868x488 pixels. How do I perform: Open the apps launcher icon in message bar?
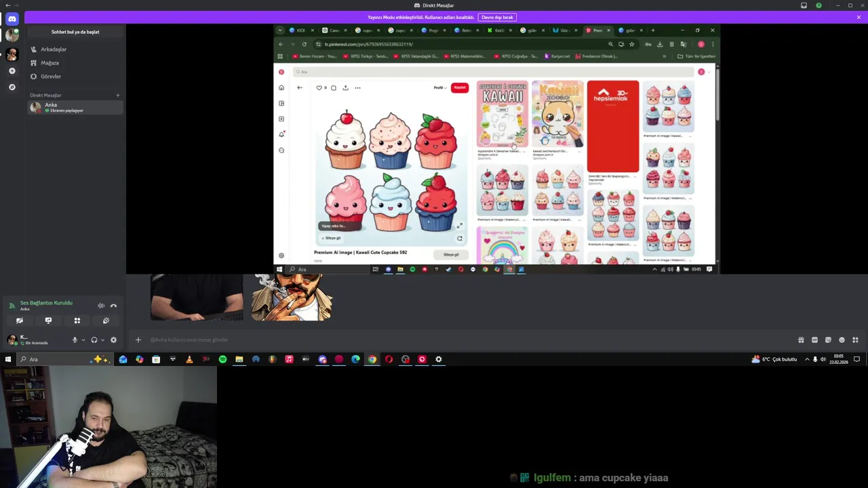[x=855, y=340]
